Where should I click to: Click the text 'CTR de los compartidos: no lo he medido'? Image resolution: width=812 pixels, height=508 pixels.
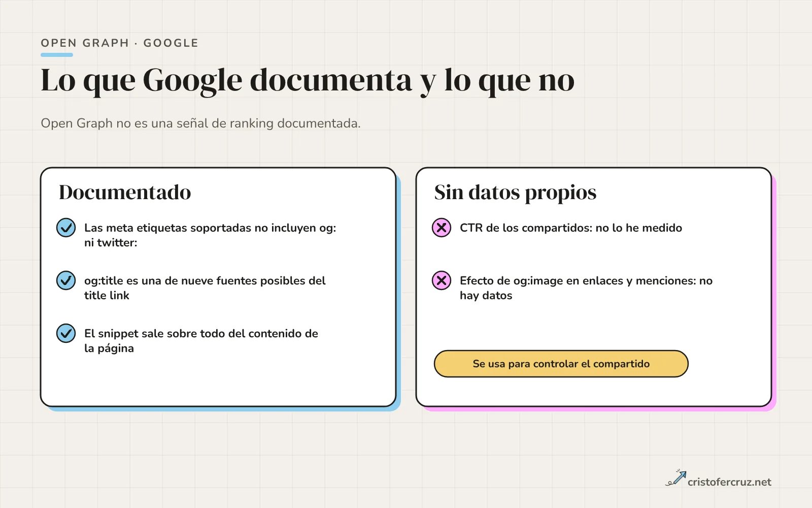[571, 228]
